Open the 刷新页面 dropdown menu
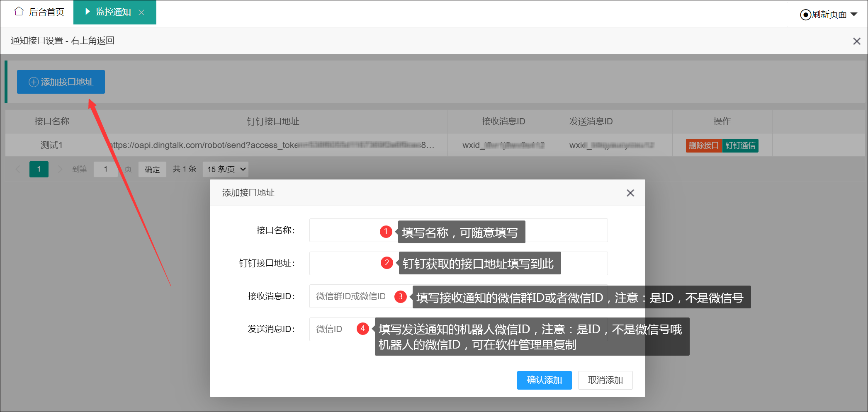 coord(828,15)
